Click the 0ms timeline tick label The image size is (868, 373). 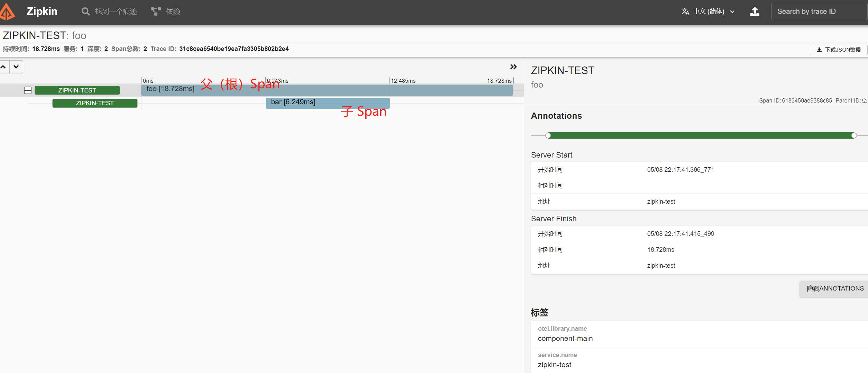tap(148, 81)
